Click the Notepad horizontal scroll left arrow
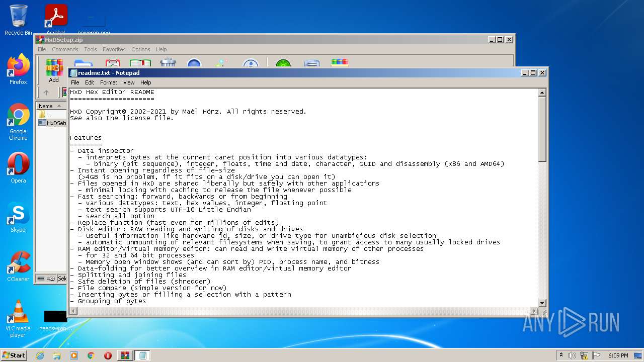 (x=73, y=311)
